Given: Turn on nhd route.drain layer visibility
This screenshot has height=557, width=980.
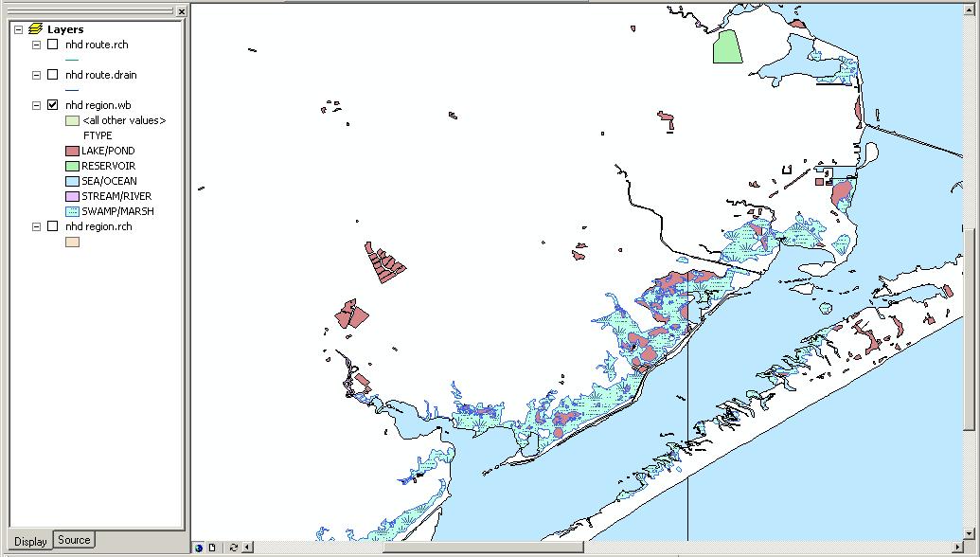Looking at the screenshot, I should 53,75.
